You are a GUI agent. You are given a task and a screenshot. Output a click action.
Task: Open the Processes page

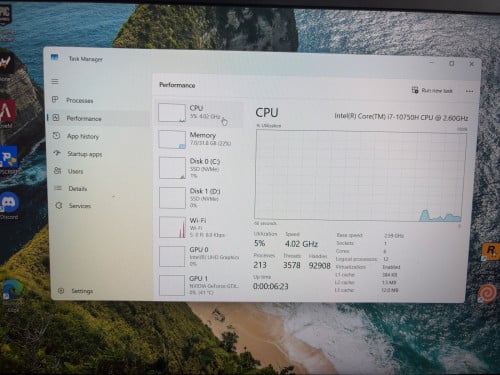pos(97,100)
